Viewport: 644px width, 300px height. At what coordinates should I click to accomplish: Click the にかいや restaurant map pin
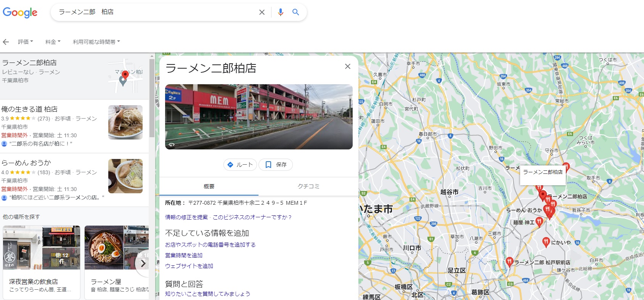pos(546,242)
